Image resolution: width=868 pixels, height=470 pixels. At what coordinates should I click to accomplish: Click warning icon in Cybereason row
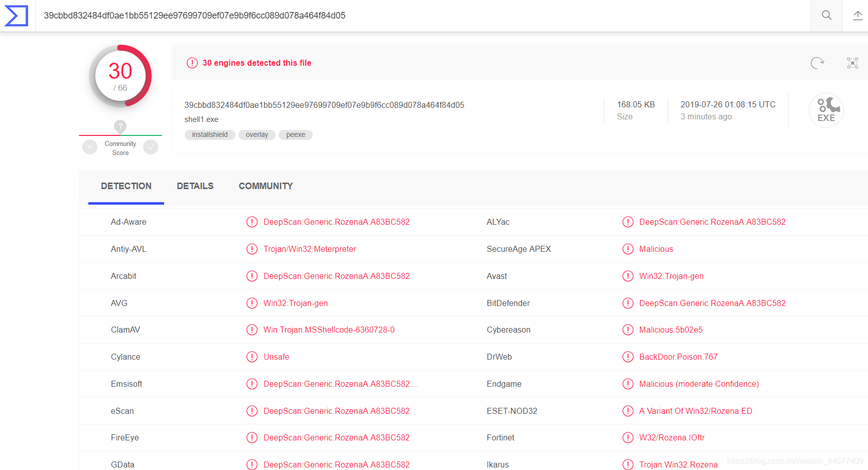point(628,330)
